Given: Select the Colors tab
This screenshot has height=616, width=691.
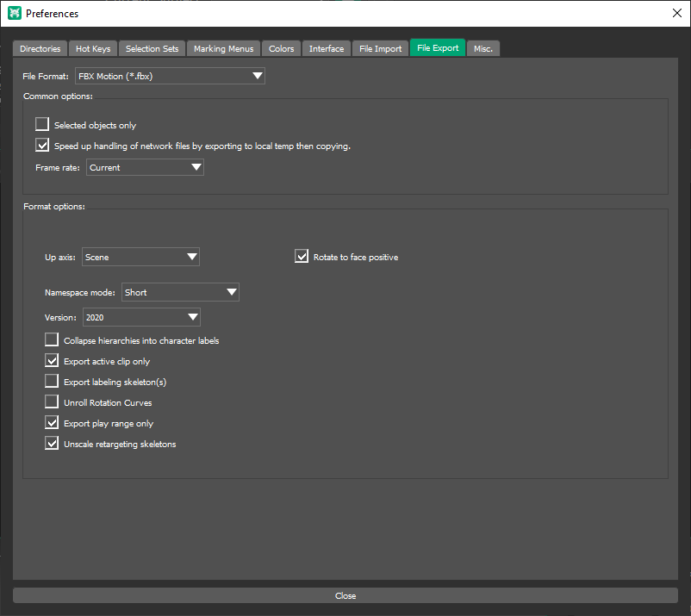Looking at the screenshot, I should 281,49.
